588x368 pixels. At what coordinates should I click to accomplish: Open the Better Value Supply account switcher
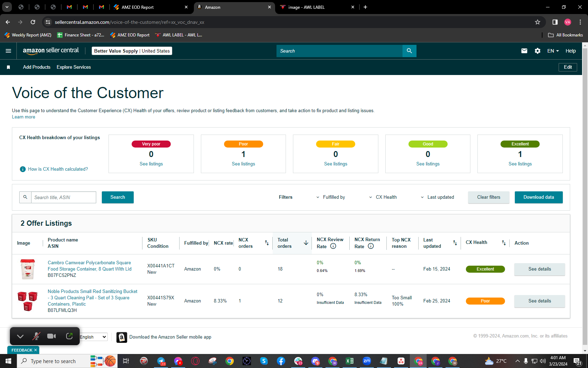click(132, 51)
